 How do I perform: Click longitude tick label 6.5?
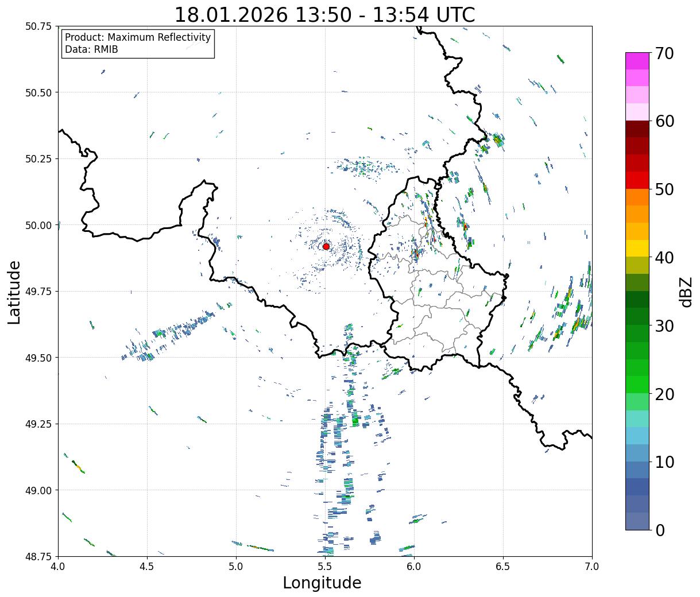click(503, 567)
